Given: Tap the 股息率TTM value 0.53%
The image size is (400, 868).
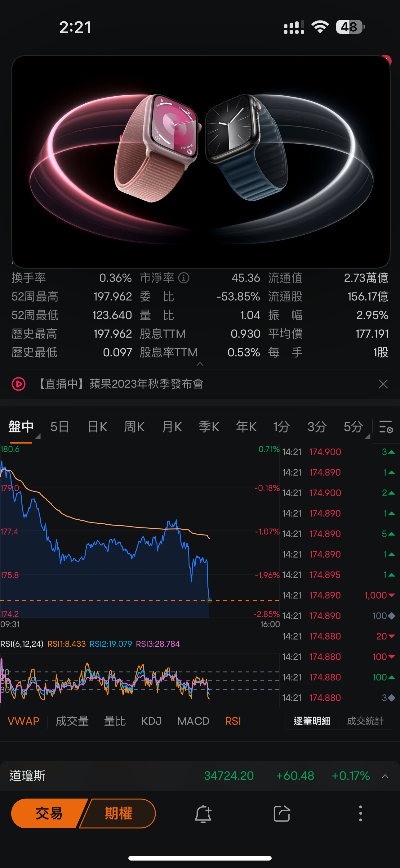Looking at the screenshot, I should click(244, 352).
